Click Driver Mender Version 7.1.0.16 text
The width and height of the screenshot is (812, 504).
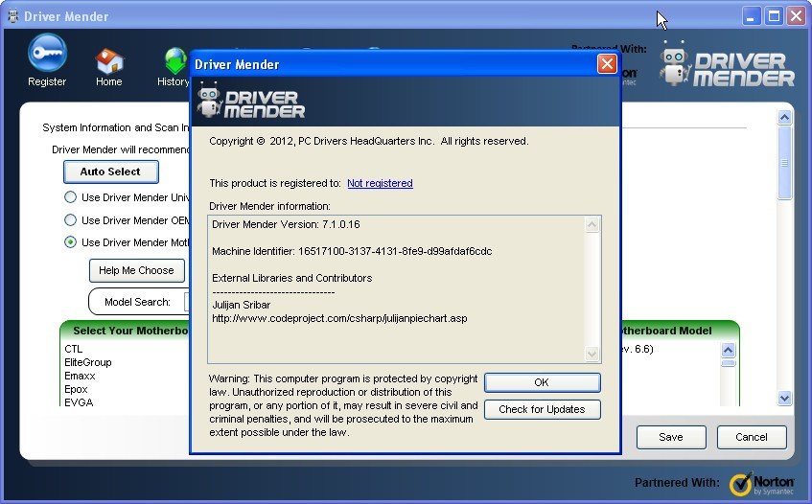point(286,224)
